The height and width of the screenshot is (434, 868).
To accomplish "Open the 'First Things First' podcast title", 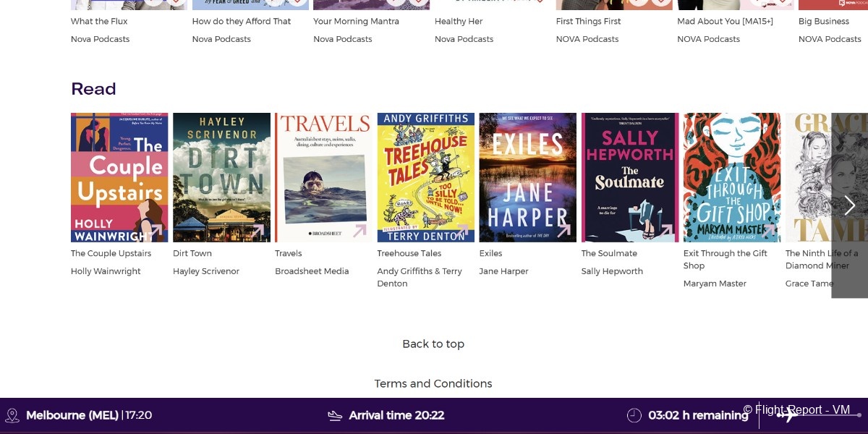I will click(588, 21).
